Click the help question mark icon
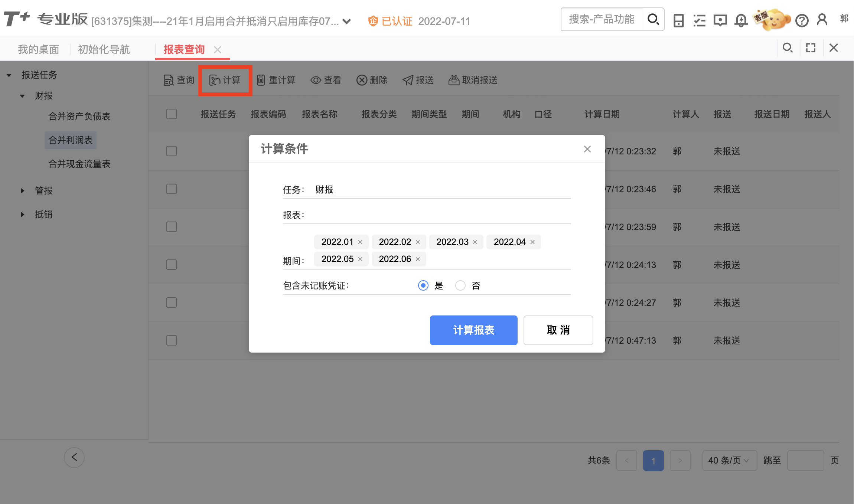Image resolution: width=854 pixels, height=504 pixels. click(802, 20)
